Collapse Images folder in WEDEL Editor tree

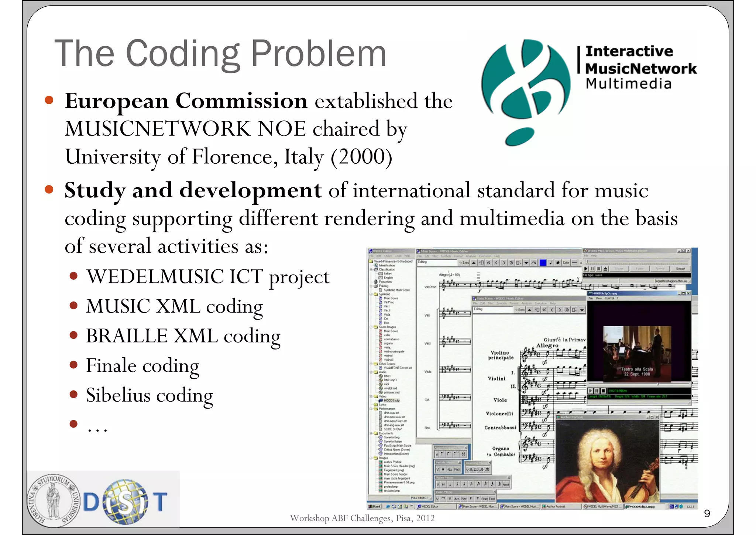[x=371, y=458]
